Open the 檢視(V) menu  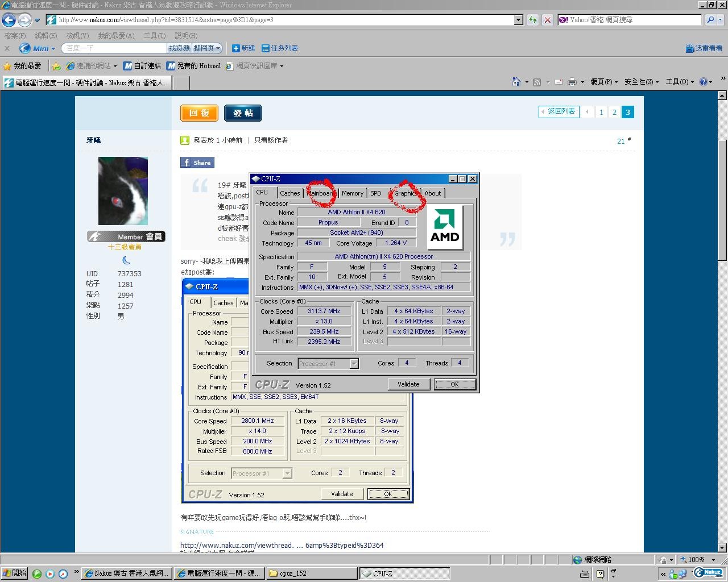tap(77, 36)
